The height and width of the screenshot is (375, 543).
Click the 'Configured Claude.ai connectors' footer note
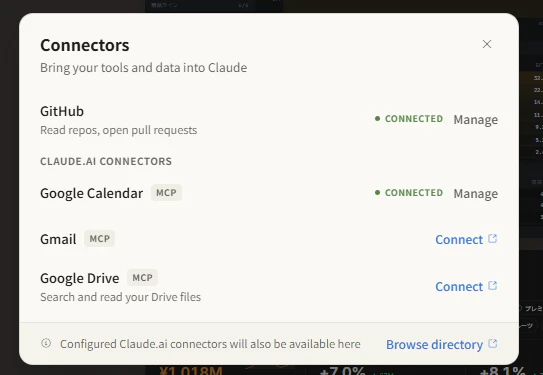point(210,344)
